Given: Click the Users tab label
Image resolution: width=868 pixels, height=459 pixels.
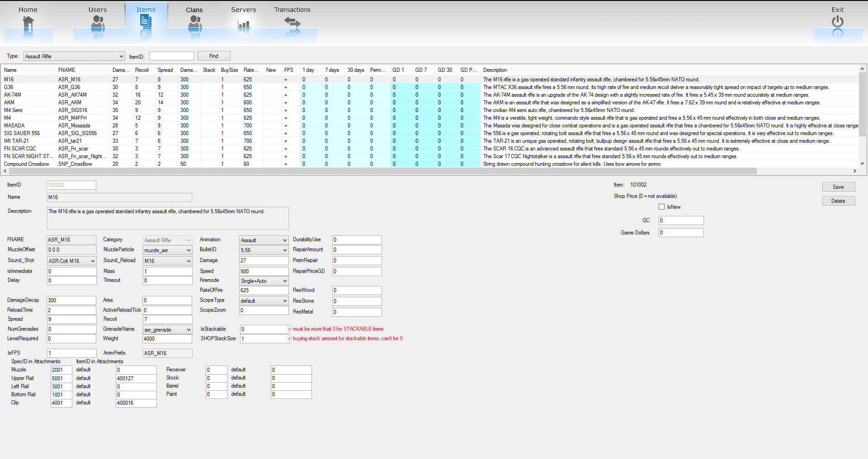Looking at the screenshot, I should 98,9.
